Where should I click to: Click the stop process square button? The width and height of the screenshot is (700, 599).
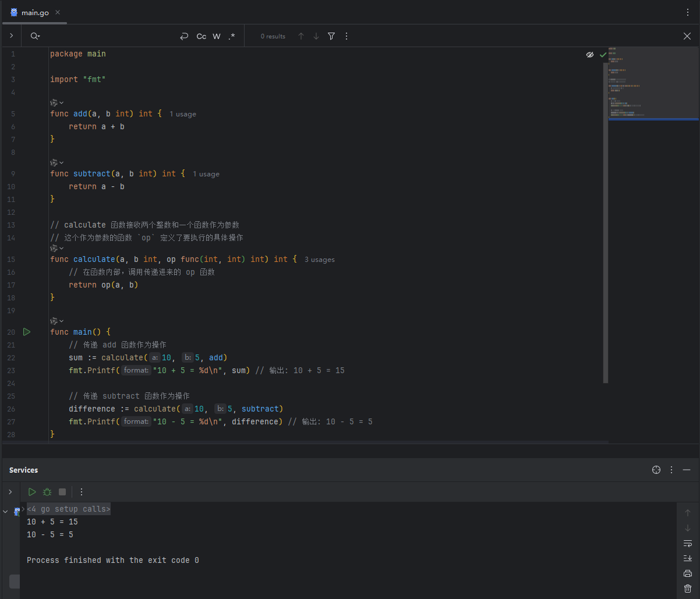62,492
